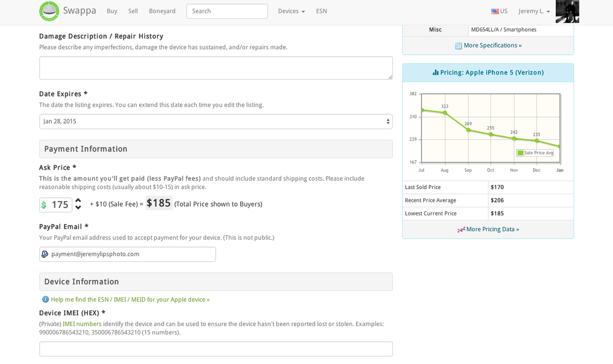Go to the Buy page
The width and height of the screenshot is (613, 364).
pos(112,11)
